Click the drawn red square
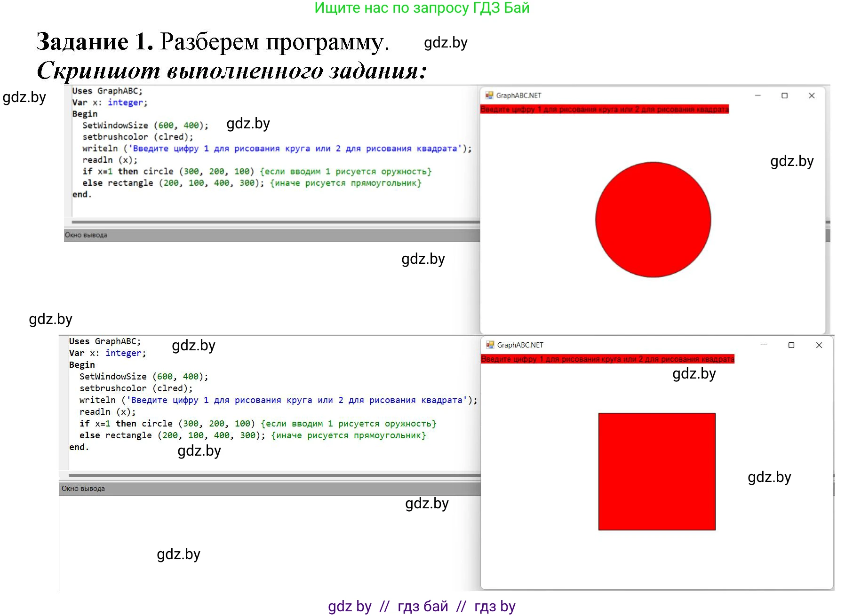Image resolution: width=845 pixels, height=616 pixels. click(x=657, y=472)
